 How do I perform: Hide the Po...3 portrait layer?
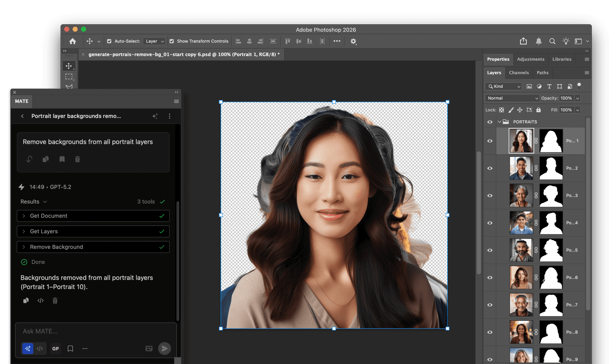[490, 195]
